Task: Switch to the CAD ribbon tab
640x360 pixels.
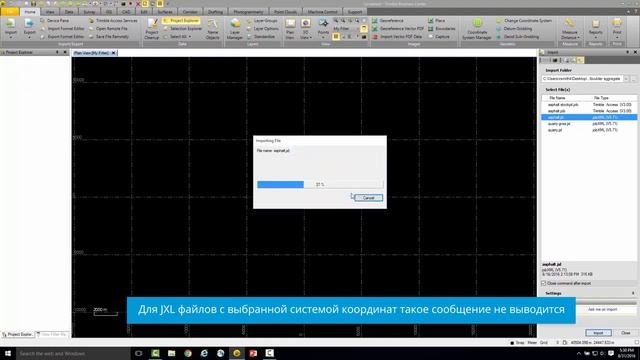Action: (x=126, y=12)
